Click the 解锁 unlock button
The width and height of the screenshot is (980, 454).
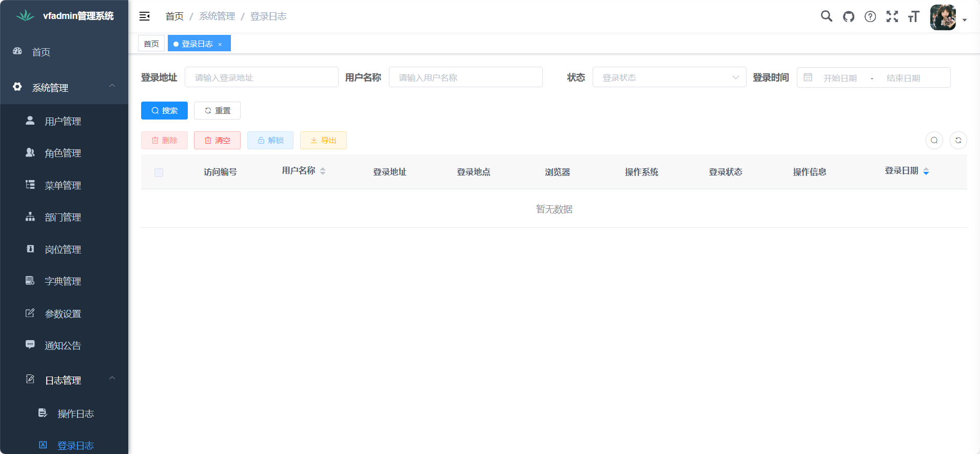(x=270, y=140)
